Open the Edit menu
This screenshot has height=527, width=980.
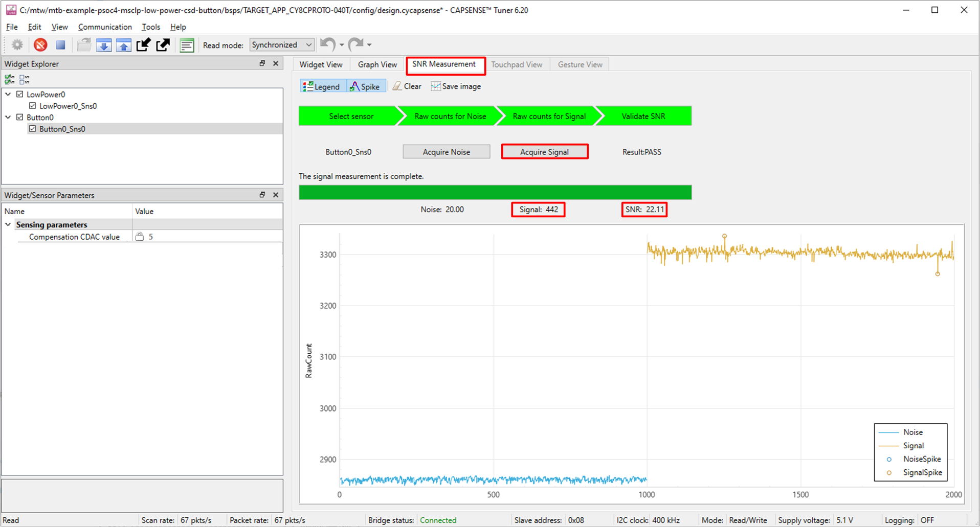pos(35,27)
